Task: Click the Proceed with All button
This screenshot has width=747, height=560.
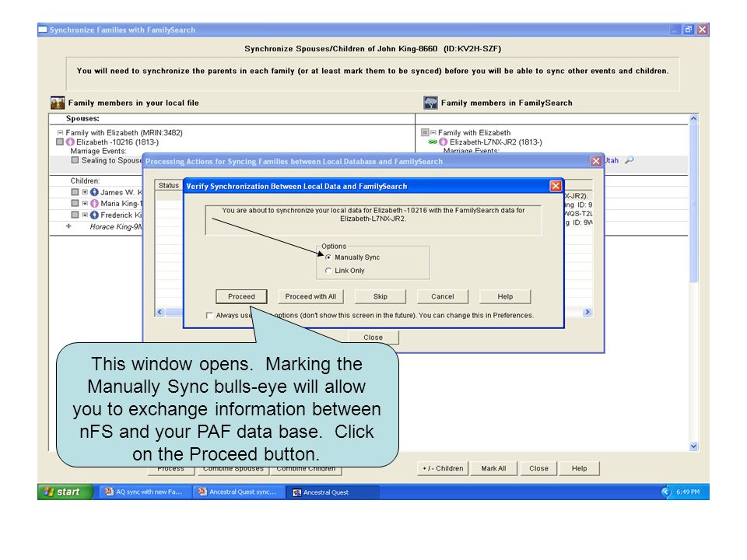Action: 310,296
